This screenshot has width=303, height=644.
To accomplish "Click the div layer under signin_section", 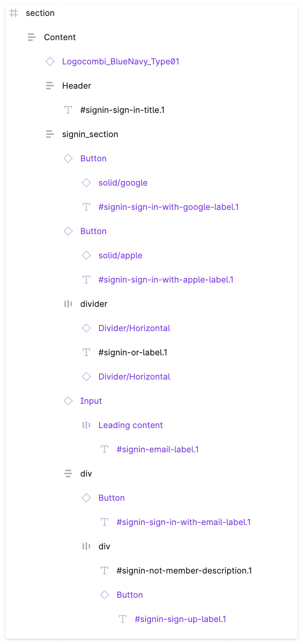I will pos(86,474).
